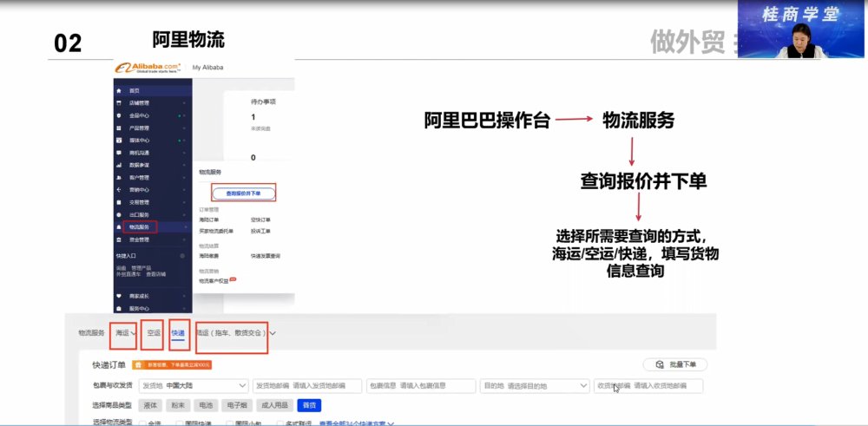868x426 pixels.
Task: Click the 商机沟通 chat bubble icon
Action: tap(118, 153)
